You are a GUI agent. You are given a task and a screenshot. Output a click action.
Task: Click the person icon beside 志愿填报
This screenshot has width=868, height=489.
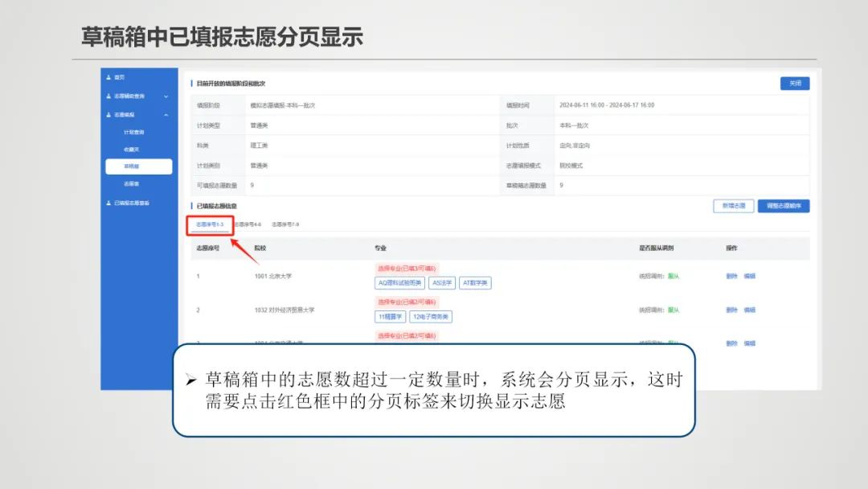pyautogui.click(x=107, y=114)
